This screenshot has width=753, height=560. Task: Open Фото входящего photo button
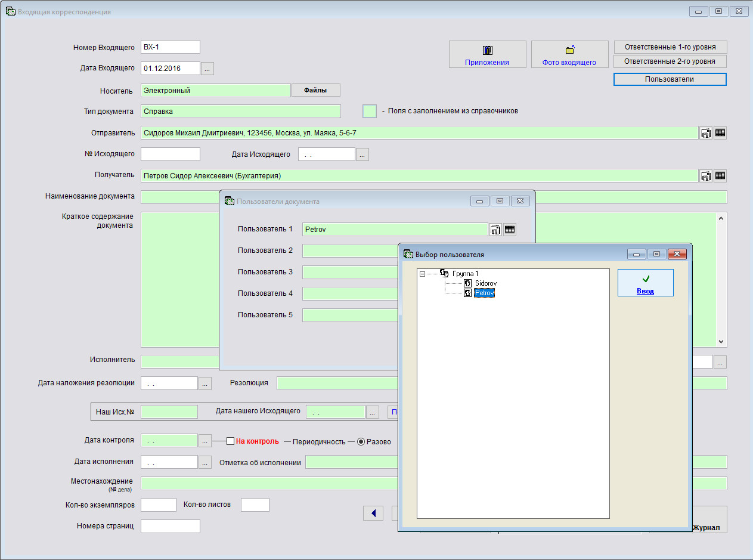pyautogui.click(x=569, y=54)
